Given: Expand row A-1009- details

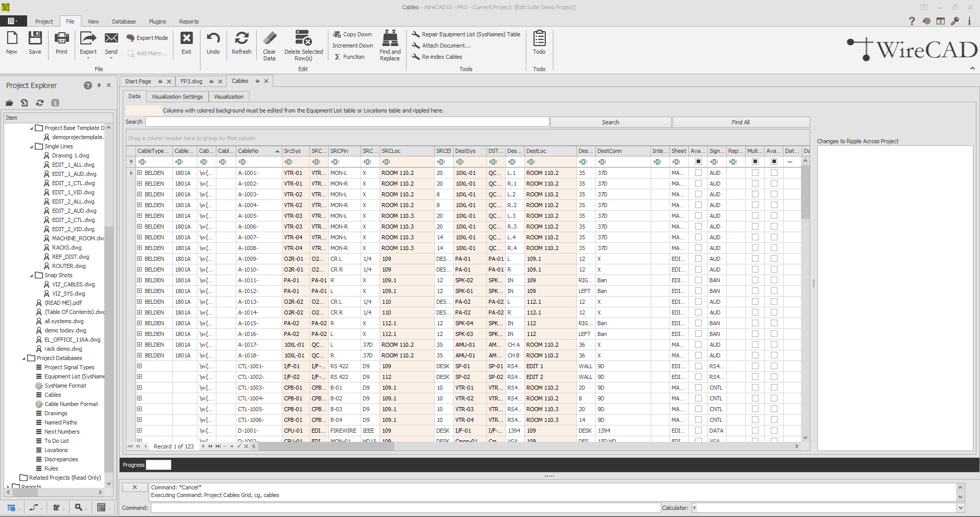Looking at the screenshot, I should click(139, 259).
